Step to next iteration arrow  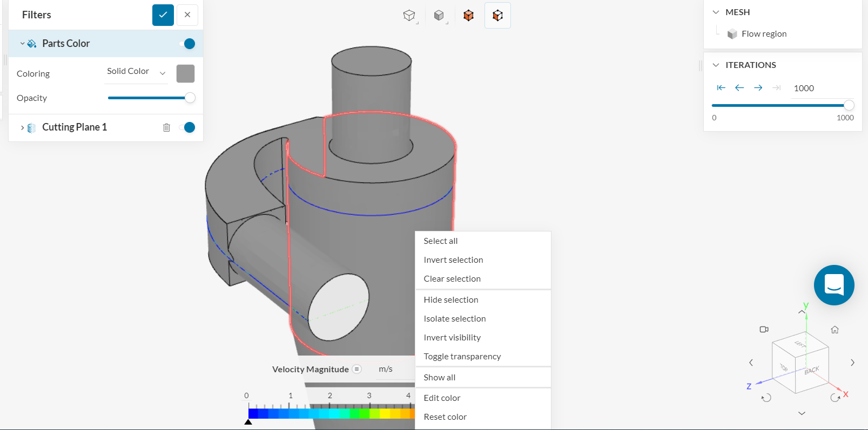(758, 88)
